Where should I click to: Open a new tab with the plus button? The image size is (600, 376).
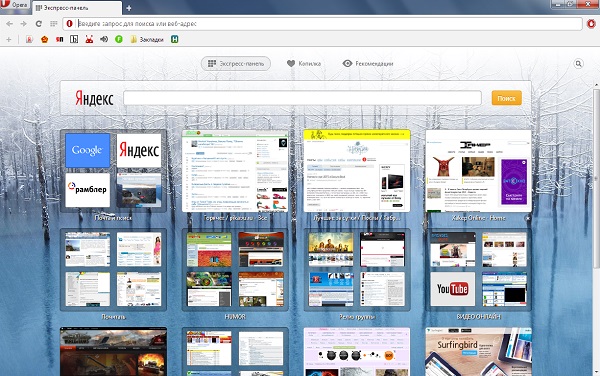coord(129,8)
